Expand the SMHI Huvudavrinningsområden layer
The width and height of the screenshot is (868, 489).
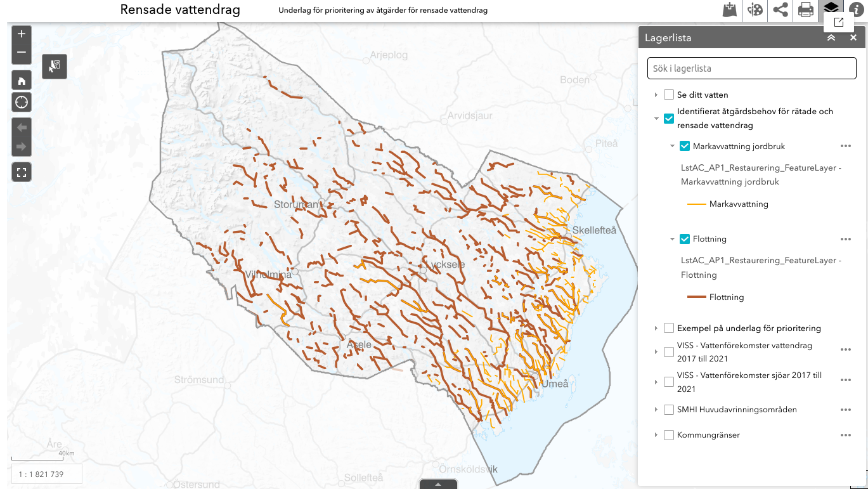656,410
